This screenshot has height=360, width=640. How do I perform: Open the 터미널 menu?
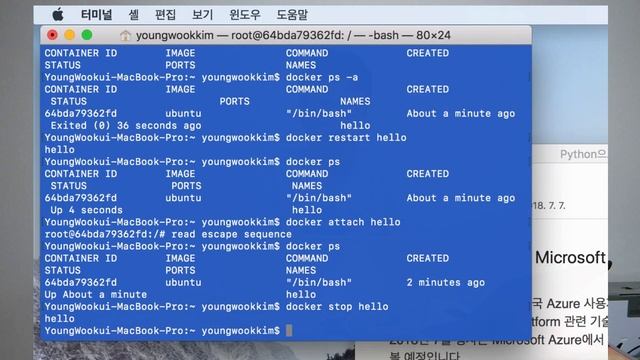pos(96,15)
